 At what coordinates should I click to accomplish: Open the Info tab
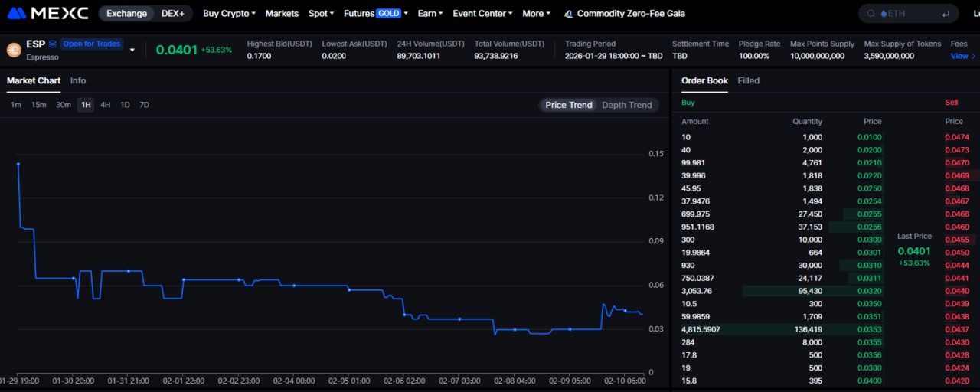(78, 80)
